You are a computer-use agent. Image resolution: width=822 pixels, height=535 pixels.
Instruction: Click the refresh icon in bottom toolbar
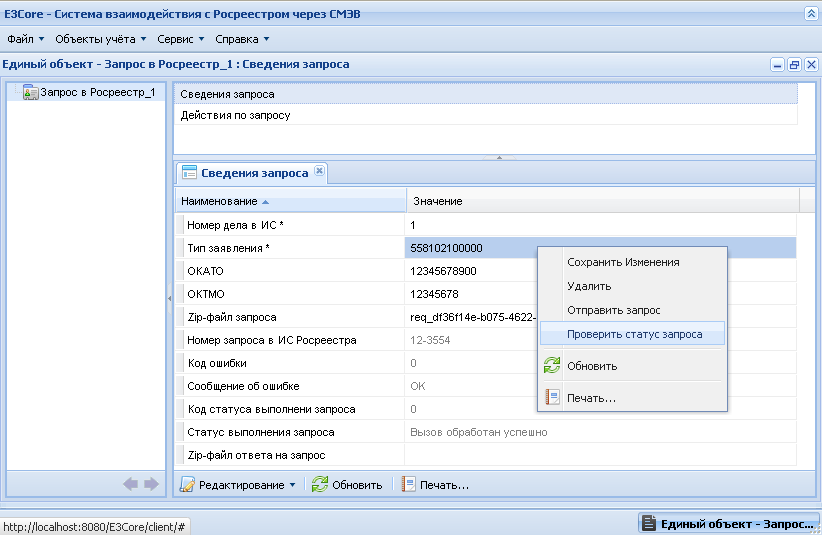320,485
